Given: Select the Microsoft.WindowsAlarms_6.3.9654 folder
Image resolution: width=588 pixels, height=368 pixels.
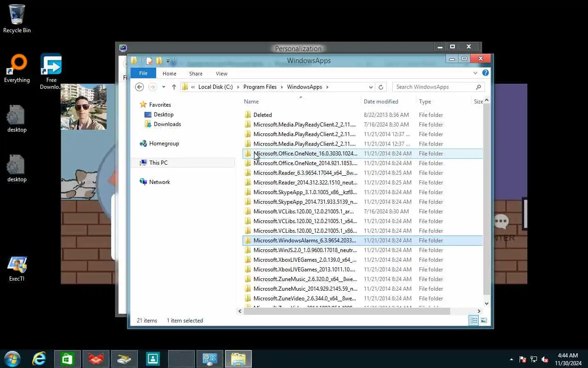Looking at the screenshot, I should click(362, 241).
